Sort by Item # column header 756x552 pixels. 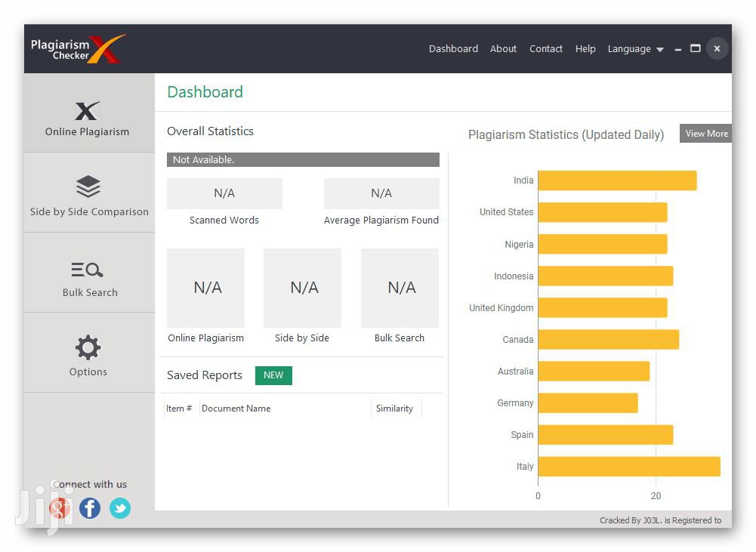[x=179, y=409]
